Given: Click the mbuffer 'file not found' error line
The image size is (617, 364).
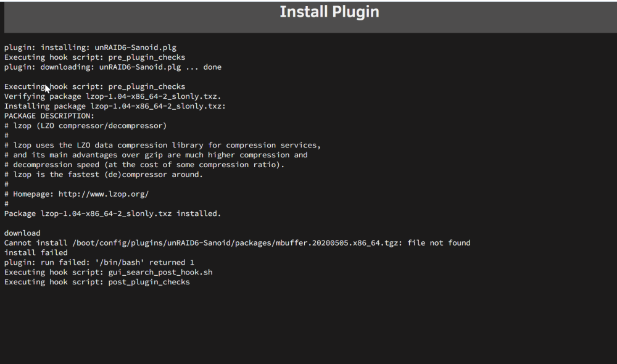Looking at the screenshot, I should tap(238, 243).
